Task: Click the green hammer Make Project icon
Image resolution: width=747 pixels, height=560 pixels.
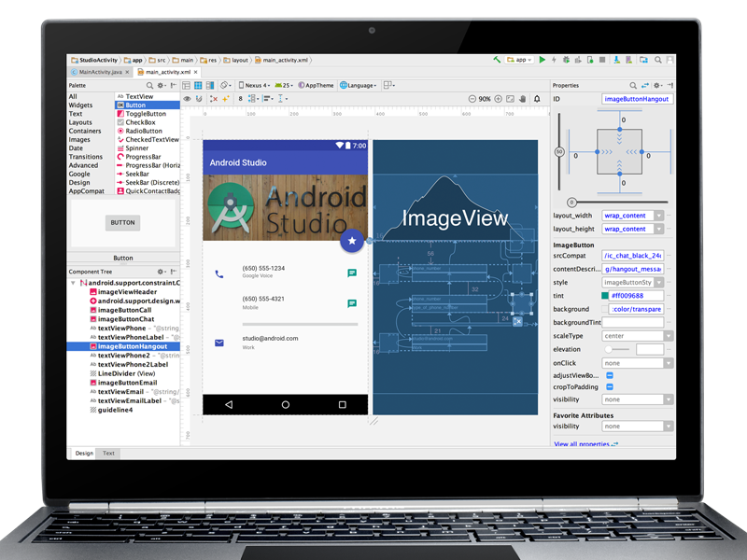Action: click(x=497, y=60)
